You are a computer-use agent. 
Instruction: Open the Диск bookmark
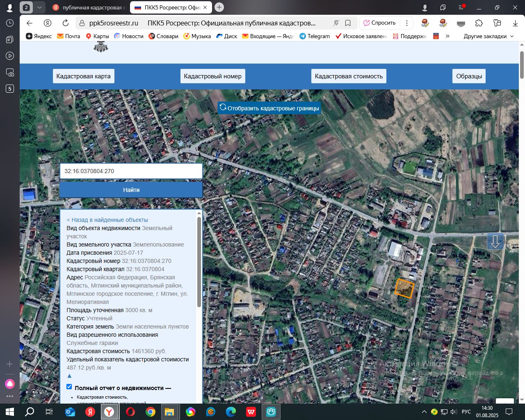click(x=227, y=36)
